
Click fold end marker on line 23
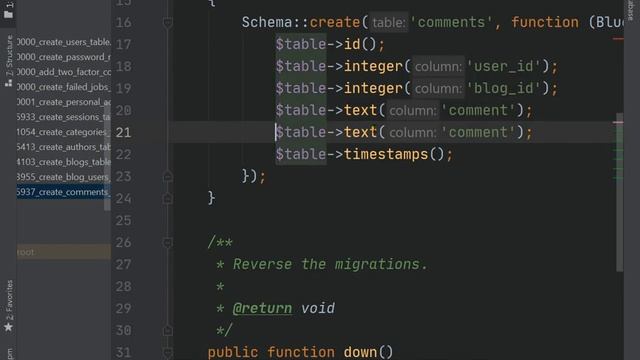pyautogui.click(x=167, y=177)
